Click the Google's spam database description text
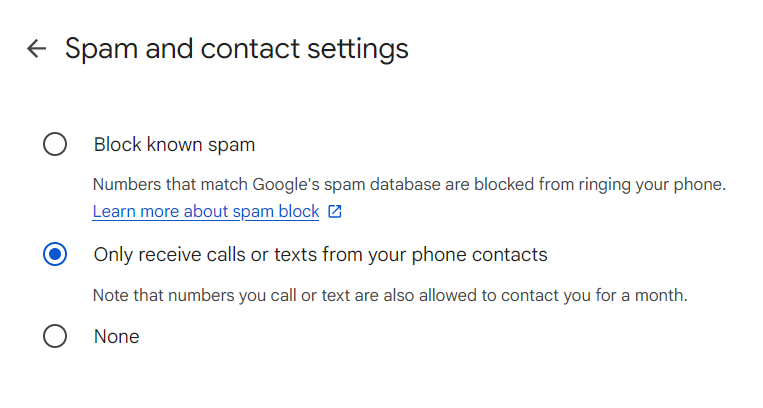 coord(409,185)
